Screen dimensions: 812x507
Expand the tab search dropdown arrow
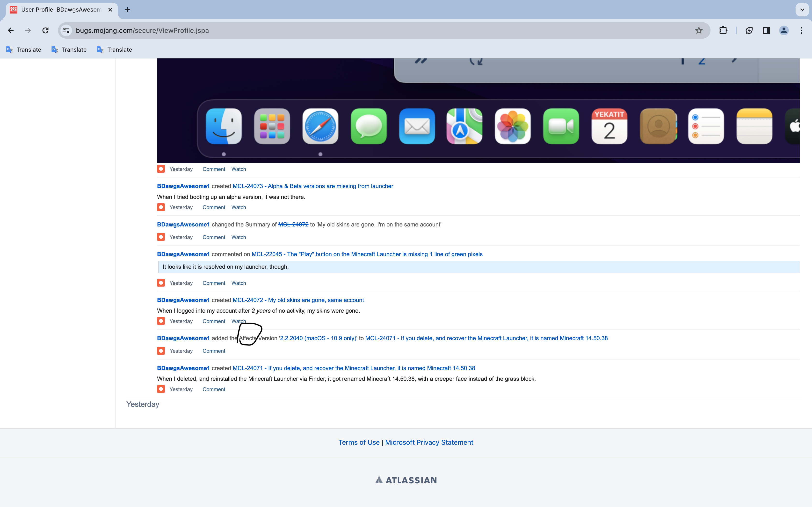point(802,9)
